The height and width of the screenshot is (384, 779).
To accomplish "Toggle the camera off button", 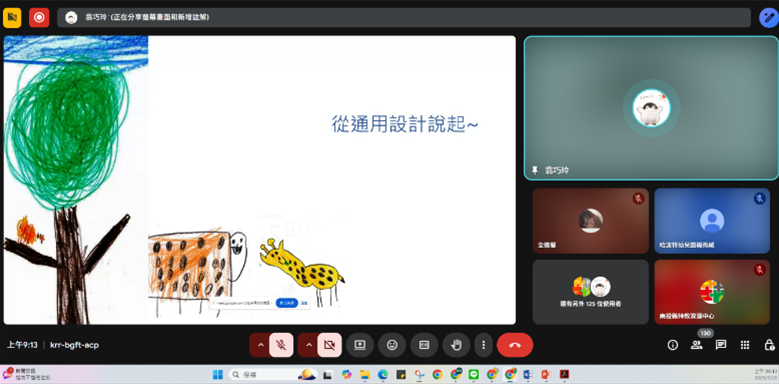I will [329, 345].
